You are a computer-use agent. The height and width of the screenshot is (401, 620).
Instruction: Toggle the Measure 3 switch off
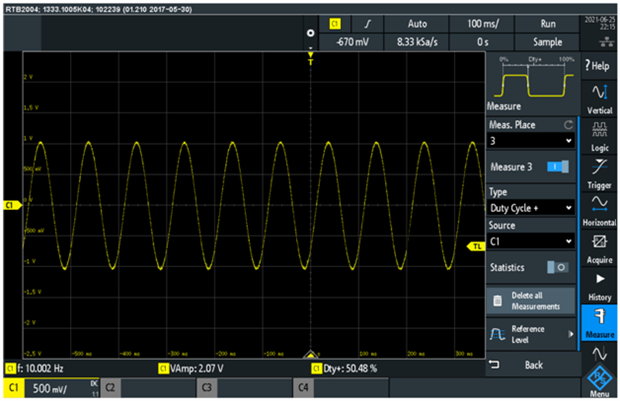click(x=557, y=167)
